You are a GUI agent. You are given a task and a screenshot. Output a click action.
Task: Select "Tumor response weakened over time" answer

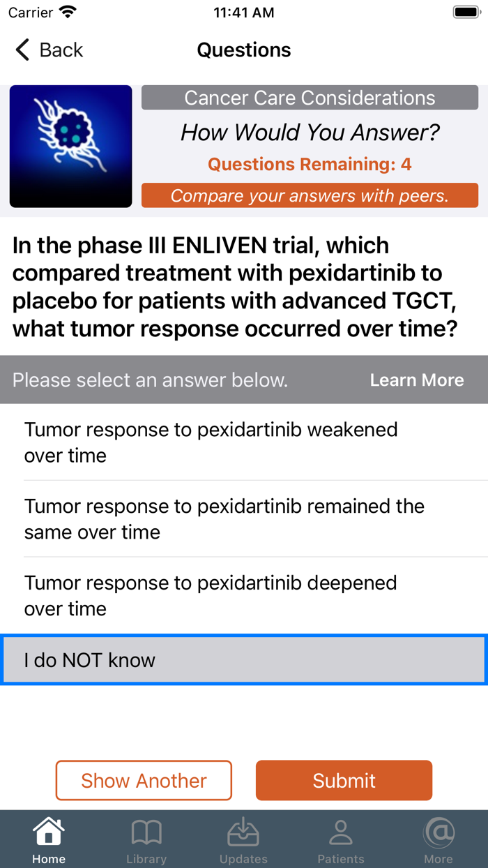coord(243,443)
